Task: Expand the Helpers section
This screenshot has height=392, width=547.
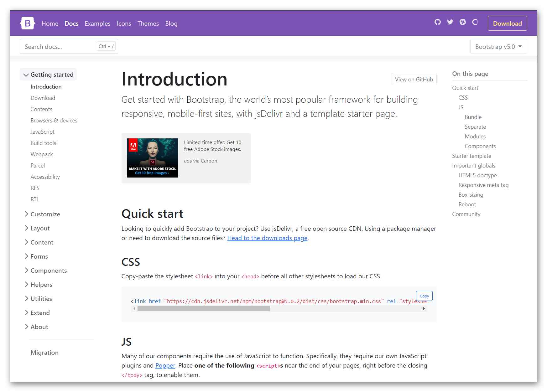Action: (39, 285)
